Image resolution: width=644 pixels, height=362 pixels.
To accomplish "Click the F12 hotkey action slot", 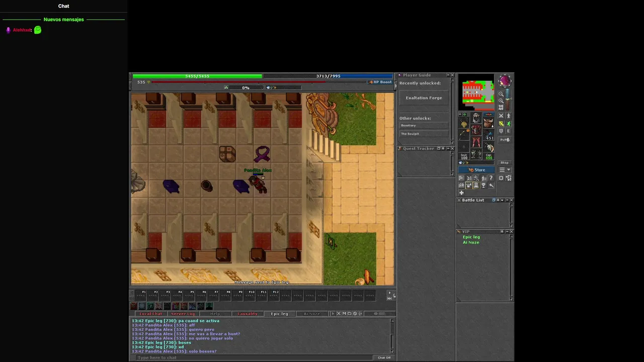I will click(x=274, y=296).
